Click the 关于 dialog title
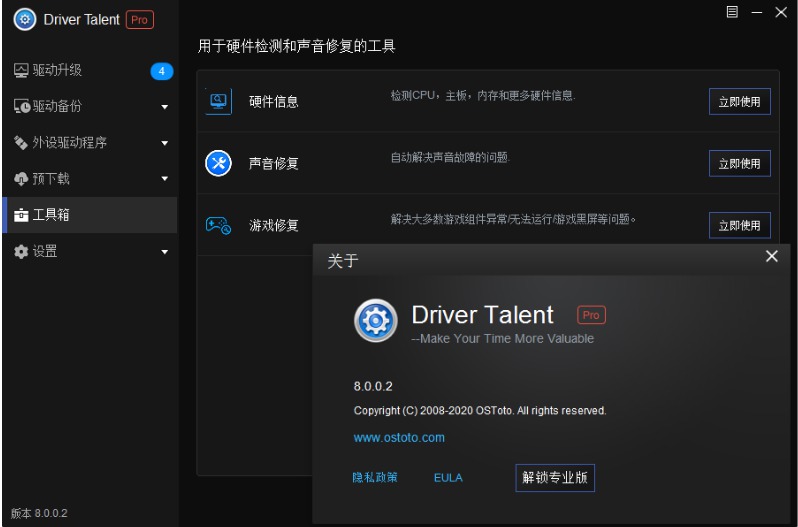This screenshot has height=527, width=798. [343, 261]
